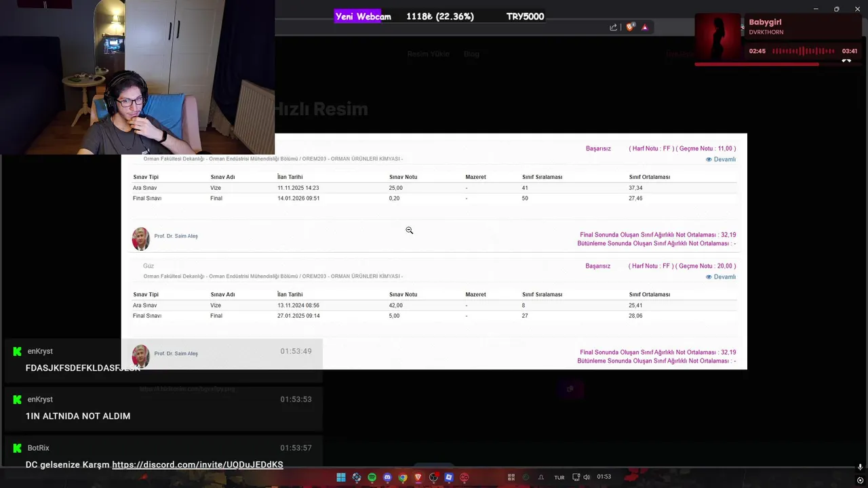Screen dimensions: 868x488
Task: Open the diamond-shaped app beside Start
Action: [357, 477]
